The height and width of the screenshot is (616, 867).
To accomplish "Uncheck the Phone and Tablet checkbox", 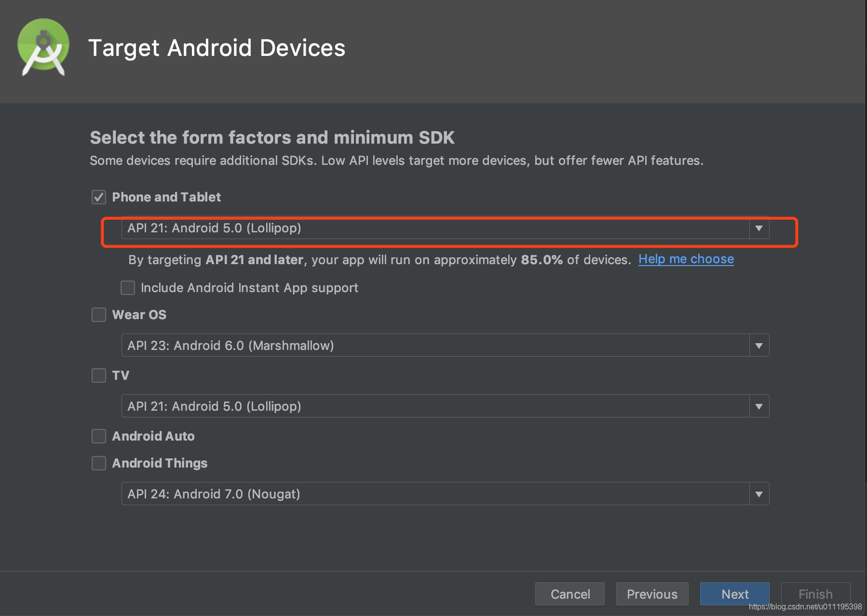I will (99, 197).
